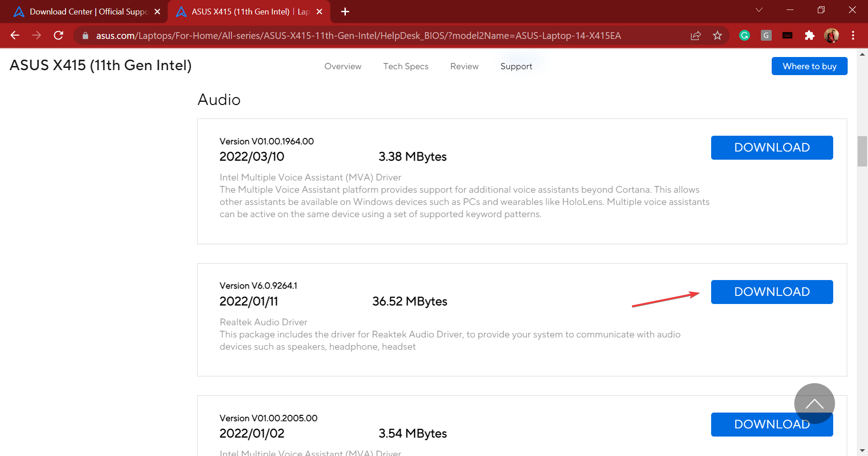Open the Grammarly extension
Viewport: 868px width, 456px height.
point(745,35)
